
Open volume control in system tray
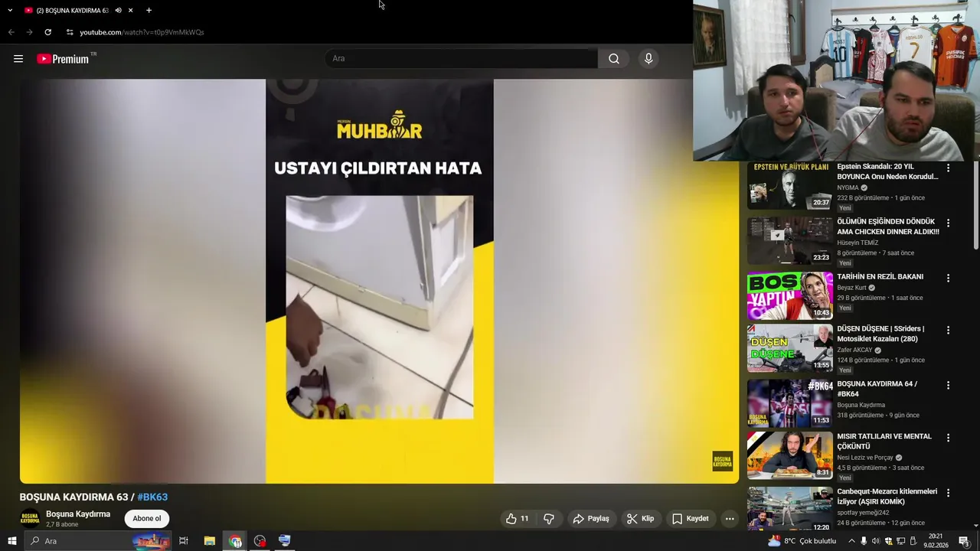[876, 541]
